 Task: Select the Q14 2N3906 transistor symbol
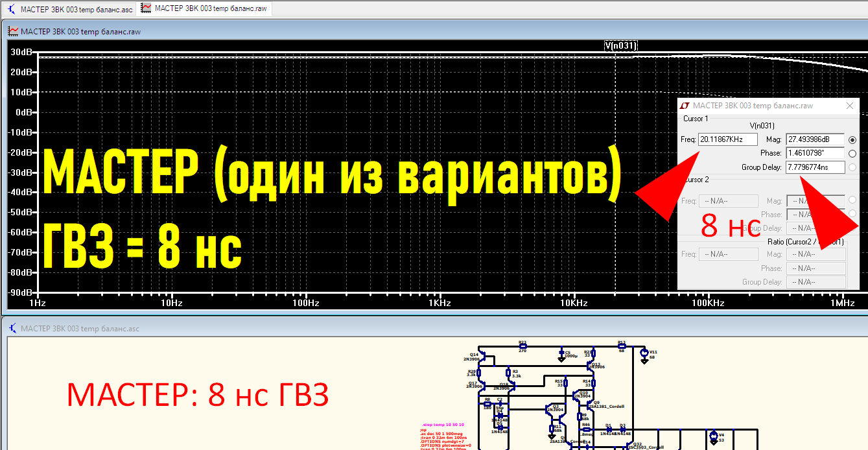pyautogui.click(x=482, y=357)
